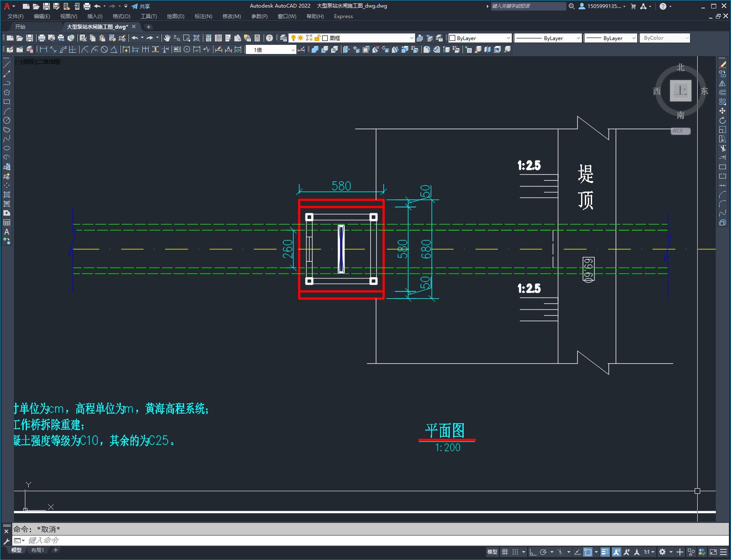Open the ByLayer linetype dropdown
Image resolution: width=731 pixels, height=560 pixels.
pos(548,38)
